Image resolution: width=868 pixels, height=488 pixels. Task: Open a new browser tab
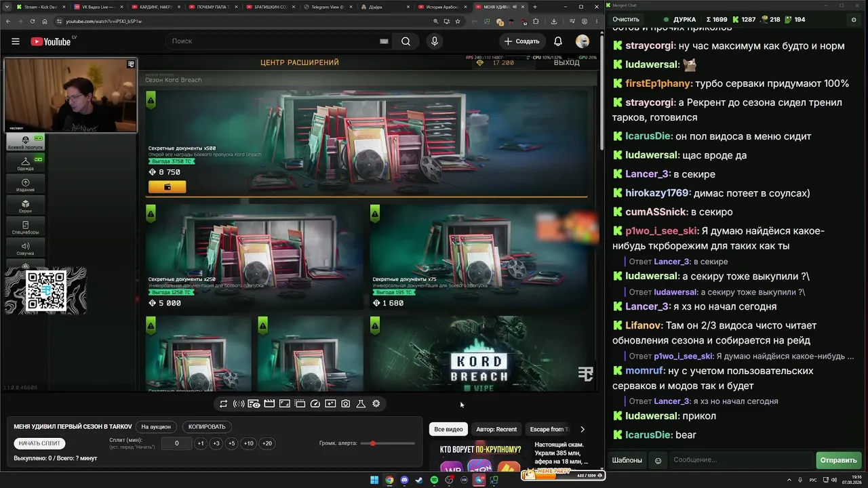click(535, 7)
